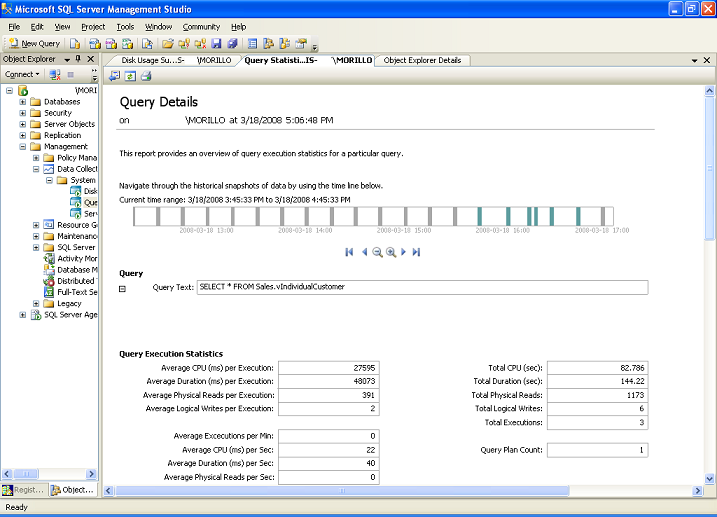Expand the Security node
This screenshot has height=517, width=717.
[22, 113]
